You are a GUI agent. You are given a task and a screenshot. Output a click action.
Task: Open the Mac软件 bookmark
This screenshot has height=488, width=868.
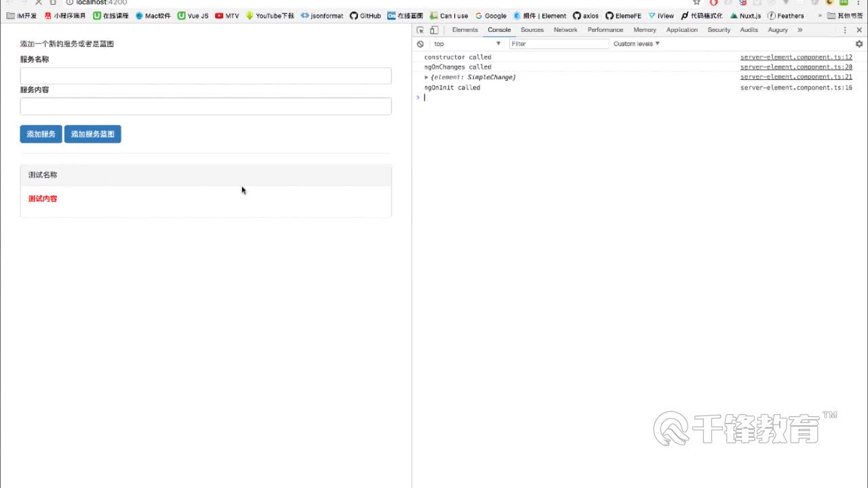[153, 16]
